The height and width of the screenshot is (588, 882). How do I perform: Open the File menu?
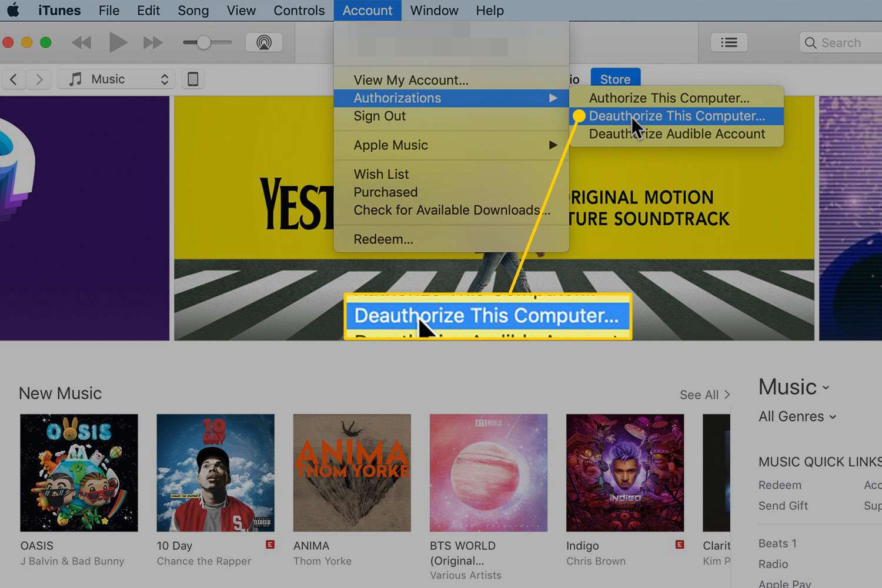(109, 11)
